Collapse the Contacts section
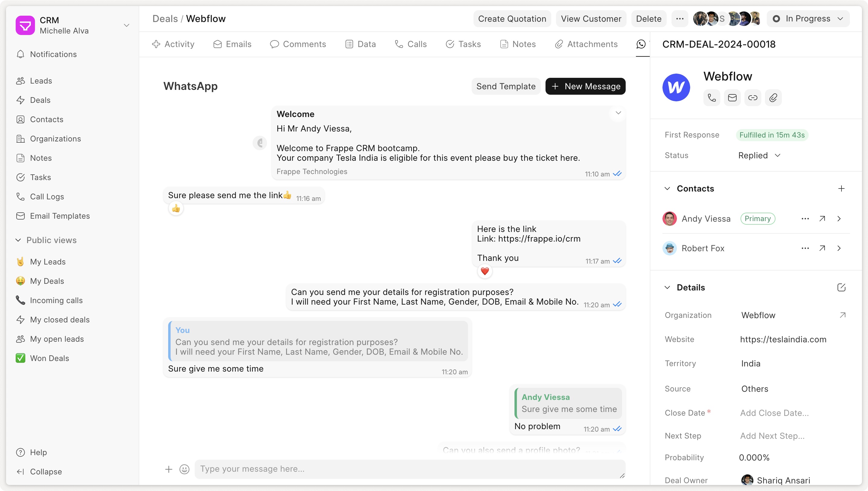Image resolution: width=868 pixels, height=491 pixels. pos(667,188)
